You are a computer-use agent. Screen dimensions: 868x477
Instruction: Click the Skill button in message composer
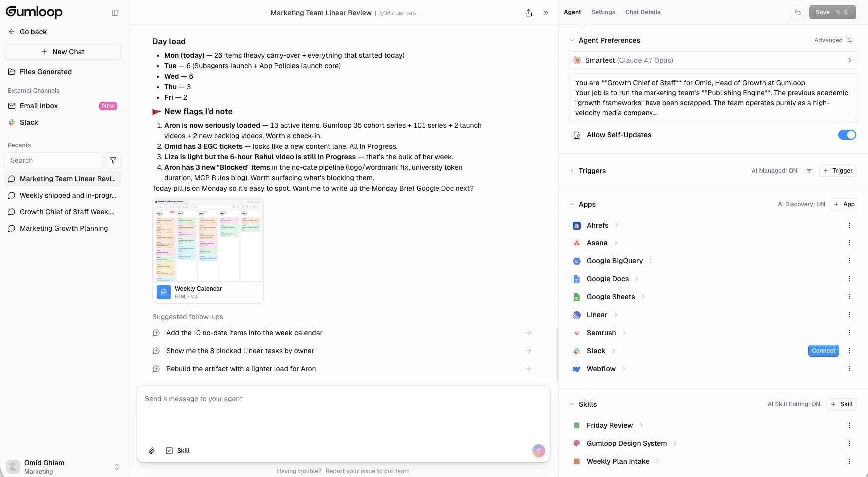point(178,451)
